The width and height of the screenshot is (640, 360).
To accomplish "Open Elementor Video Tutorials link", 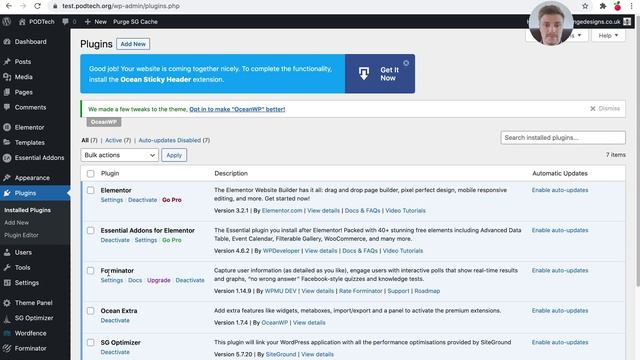I will click(x=405, y=211).
